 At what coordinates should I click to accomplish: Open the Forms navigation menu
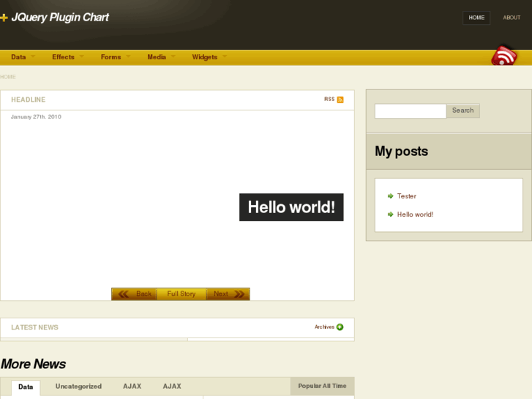click(x=110, y=57)
